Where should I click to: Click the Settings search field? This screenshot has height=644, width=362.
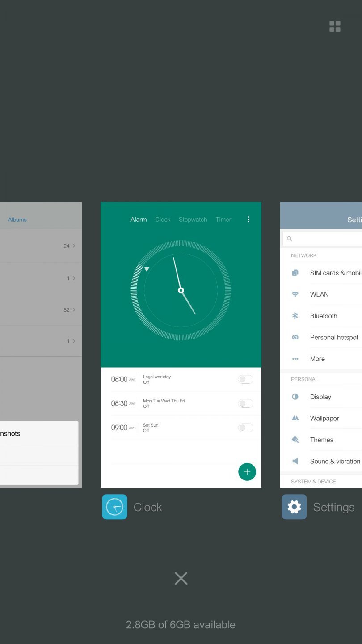(x=324, y=239)
